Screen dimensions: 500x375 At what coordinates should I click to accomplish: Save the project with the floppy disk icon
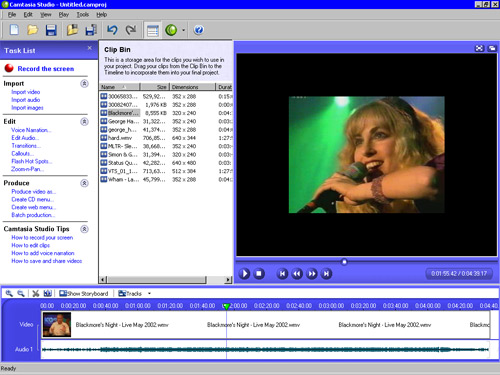point(51,30)
